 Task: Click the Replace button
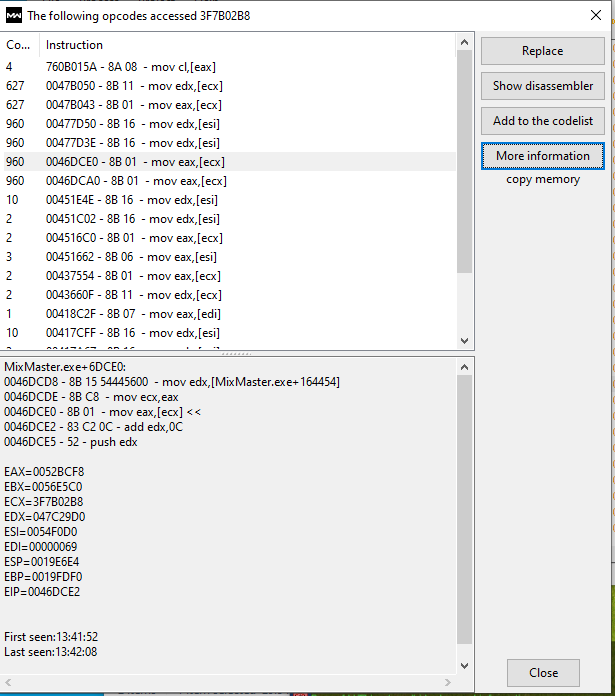click(x=542, y=51)
